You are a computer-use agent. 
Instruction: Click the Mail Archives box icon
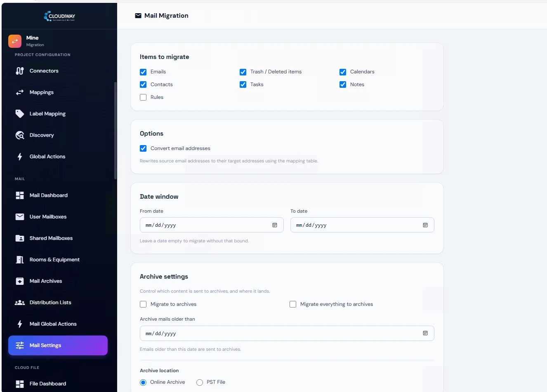[20, 281]
